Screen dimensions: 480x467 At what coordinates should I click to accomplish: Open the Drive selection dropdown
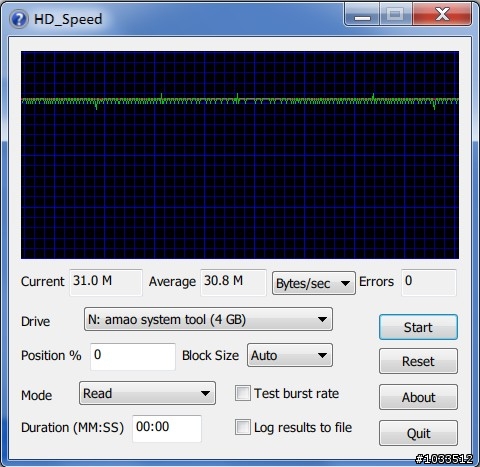(208, 319)
